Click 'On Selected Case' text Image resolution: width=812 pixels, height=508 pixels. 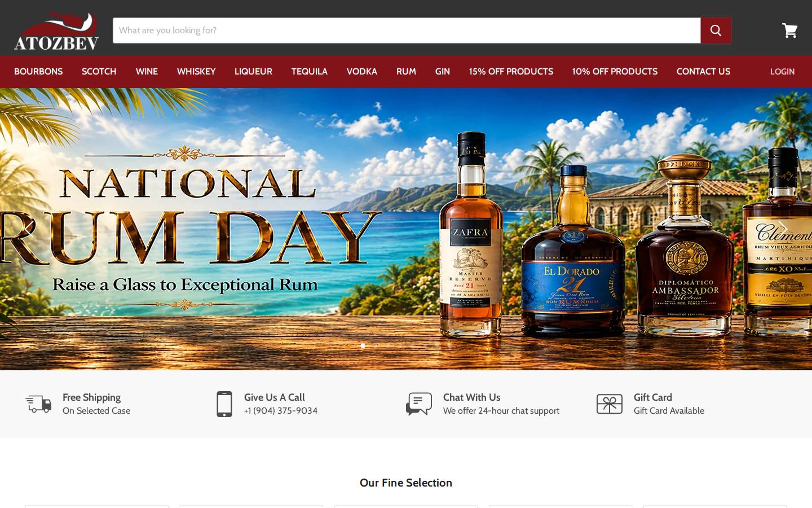(96, 411)
